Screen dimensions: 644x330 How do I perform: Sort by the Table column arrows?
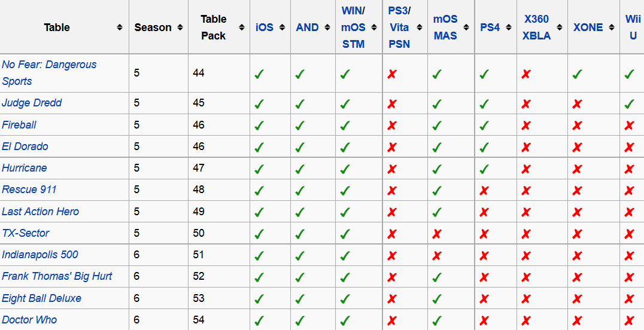click(120, 27)
